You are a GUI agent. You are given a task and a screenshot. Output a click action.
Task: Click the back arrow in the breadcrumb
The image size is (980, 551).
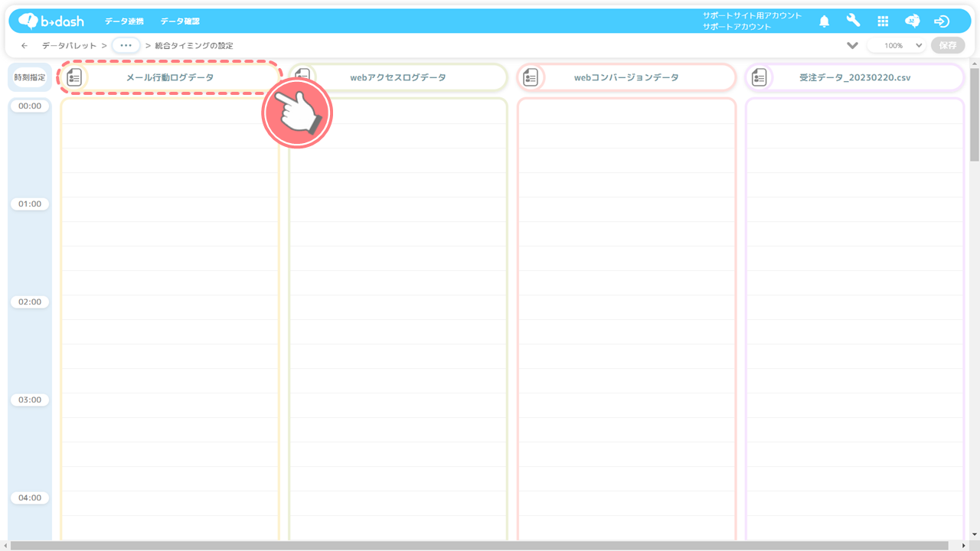24,46
